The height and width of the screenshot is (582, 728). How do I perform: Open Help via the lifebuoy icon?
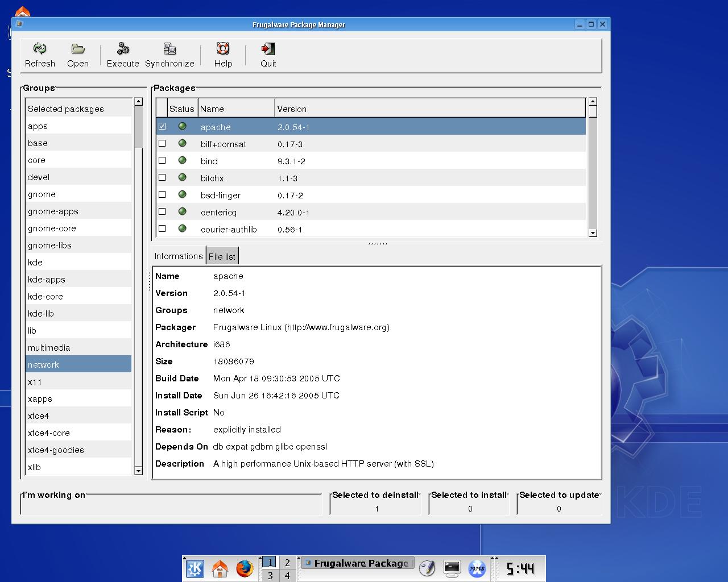point(223,49)
